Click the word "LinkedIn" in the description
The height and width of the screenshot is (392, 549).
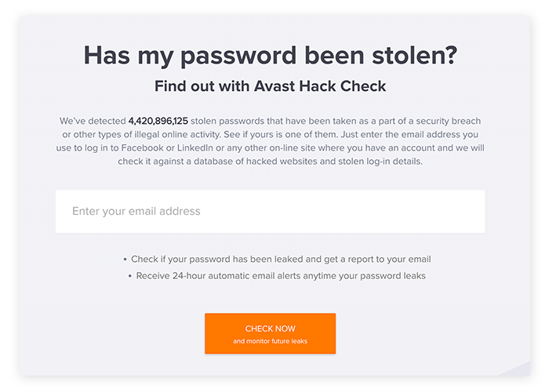point(209,148)
